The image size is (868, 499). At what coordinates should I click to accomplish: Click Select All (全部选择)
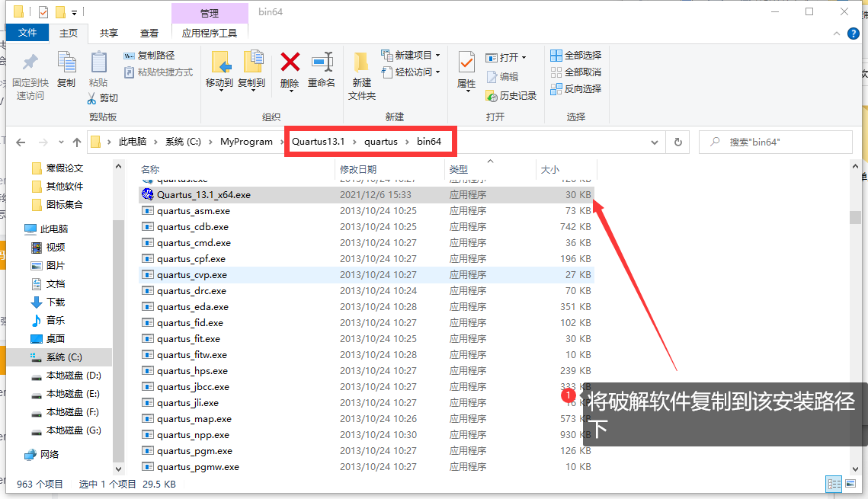(x=575, y=56)
